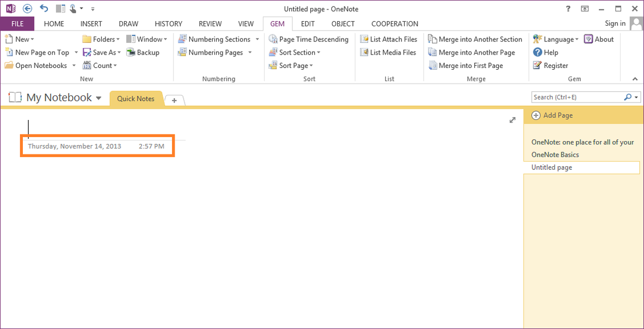Open the FILE tab
The width and height of the screenshot is (644, 329).
coord(17,24)
